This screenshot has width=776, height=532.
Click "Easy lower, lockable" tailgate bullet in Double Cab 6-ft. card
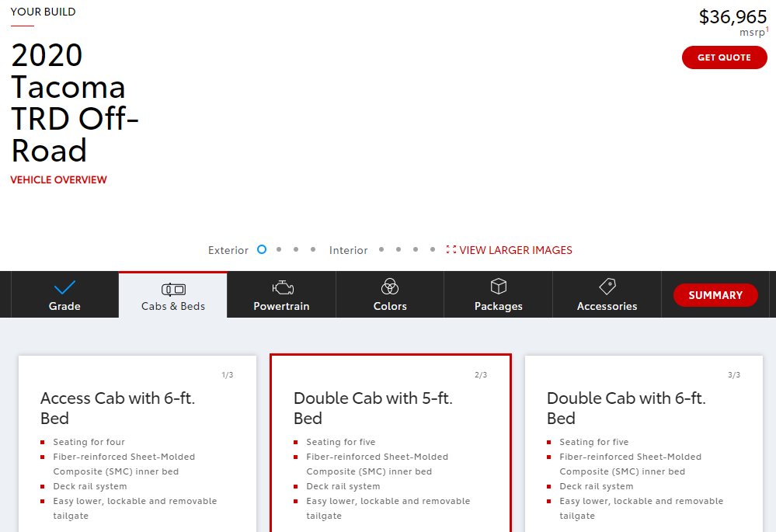(x=642, y=508)
